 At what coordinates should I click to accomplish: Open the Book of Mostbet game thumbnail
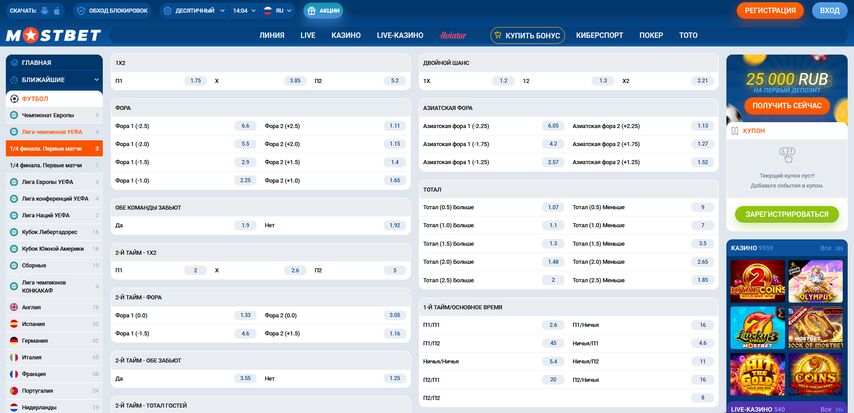coord(815,327)
